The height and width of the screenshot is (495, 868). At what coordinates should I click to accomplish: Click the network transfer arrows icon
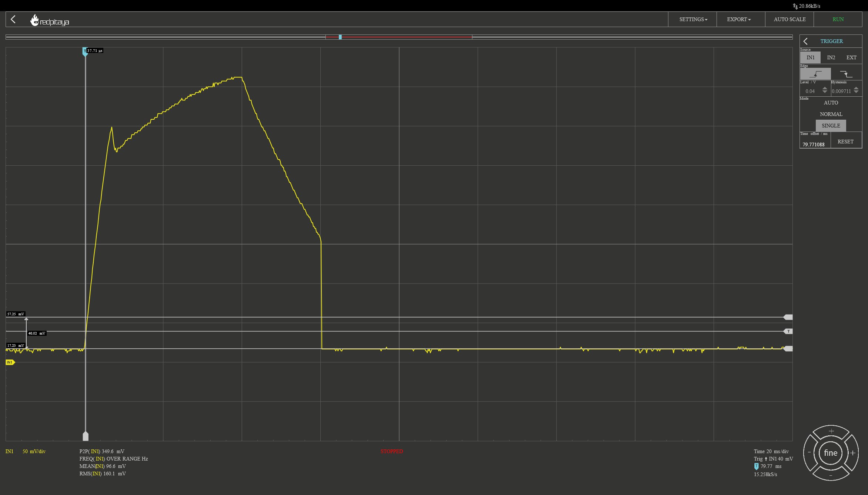pos(795,6)
